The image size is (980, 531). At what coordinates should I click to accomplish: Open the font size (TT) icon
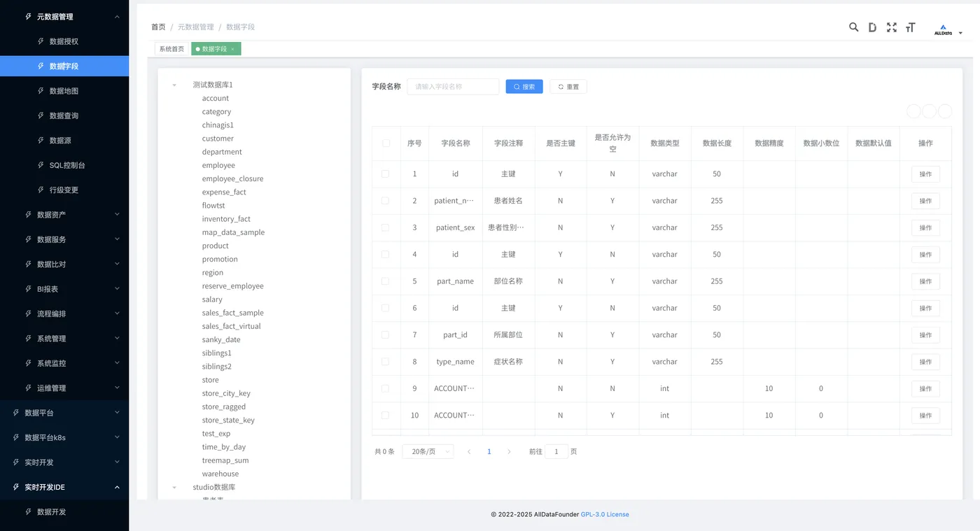point(910,27)
